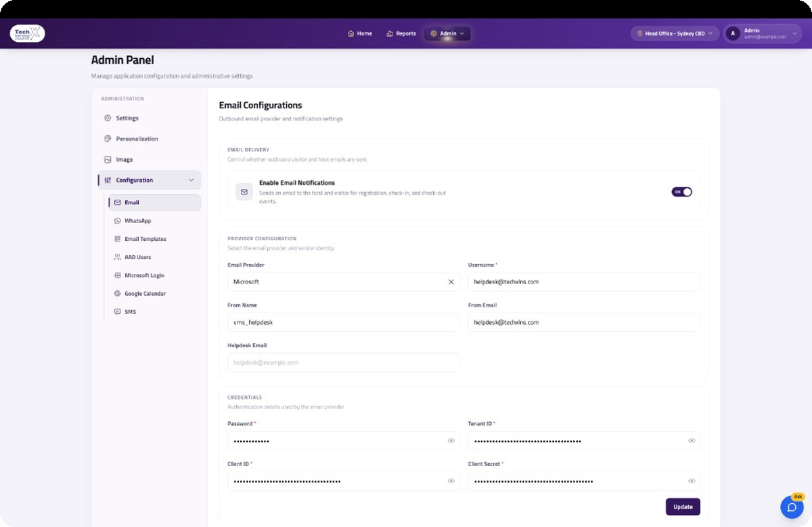Collapse the Configuration section chevron
The image size is (812, 527).
pyautogui.click(x=191, y=180)
